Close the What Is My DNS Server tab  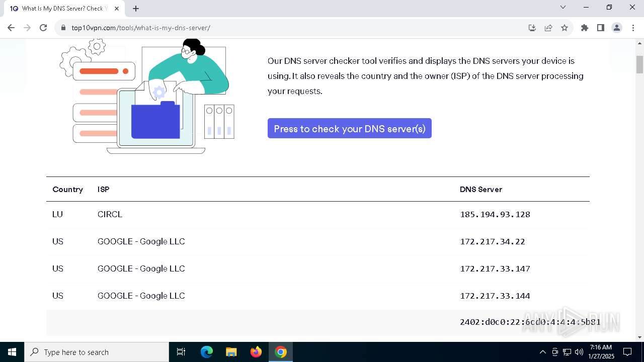117,9
